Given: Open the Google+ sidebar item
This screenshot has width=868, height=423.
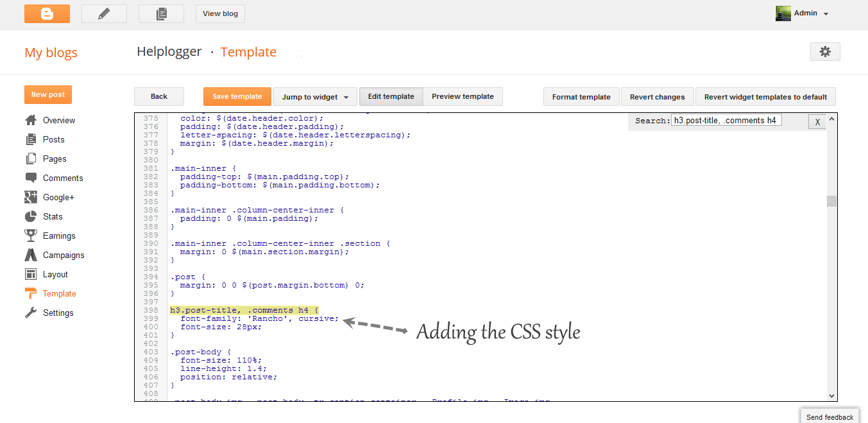Looking at the screenshot, I should coord(58,197).
